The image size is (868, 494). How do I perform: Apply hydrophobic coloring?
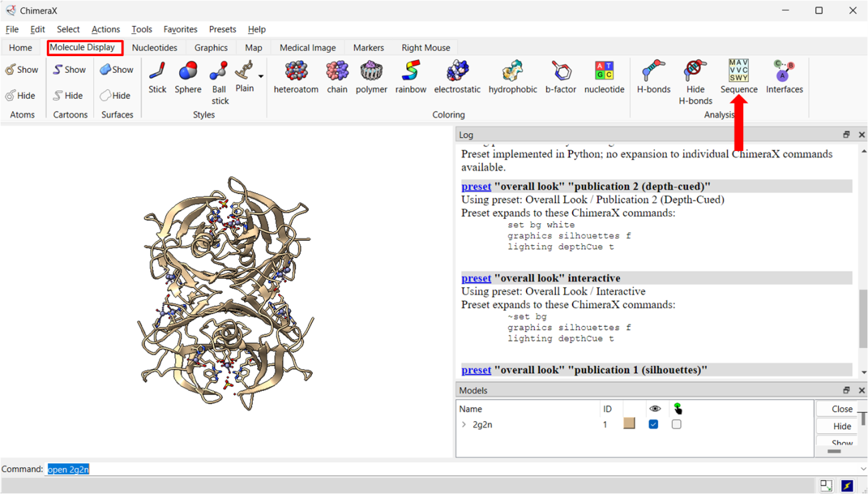(513, 78)
